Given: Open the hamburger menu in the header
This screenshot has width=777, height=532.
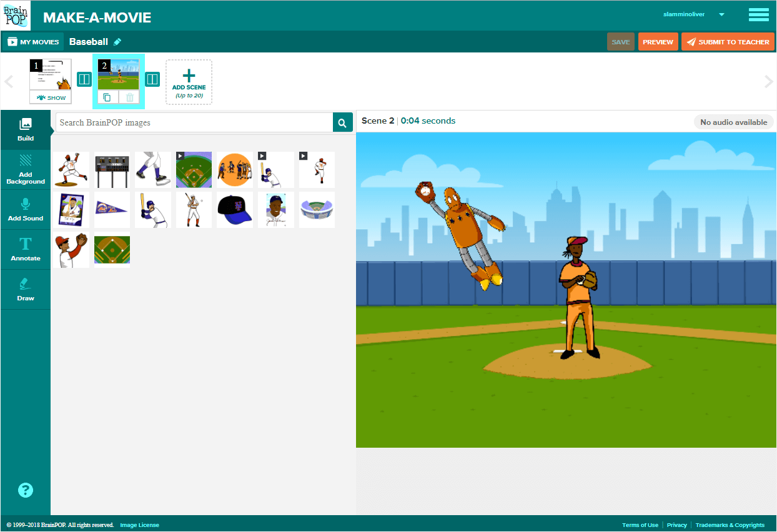Looking at the screenshot, I should tap(758, 15).
